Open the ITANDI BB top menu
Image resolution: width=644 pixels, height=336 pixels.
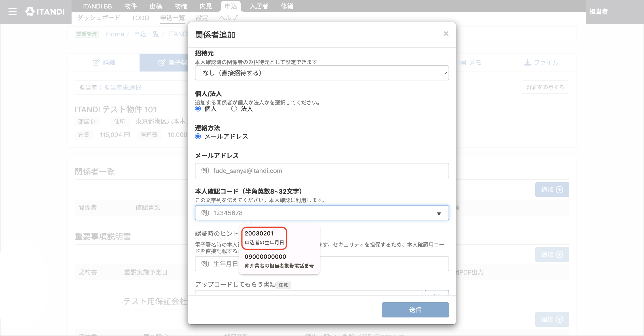pos(97,6)
